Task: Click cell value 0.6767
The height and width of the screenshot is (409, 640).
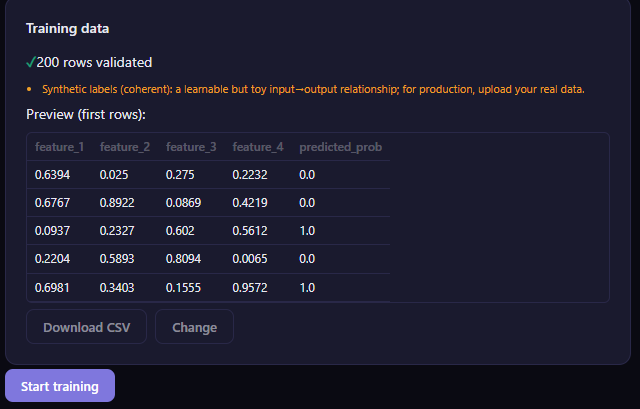Action: point(53,203)
